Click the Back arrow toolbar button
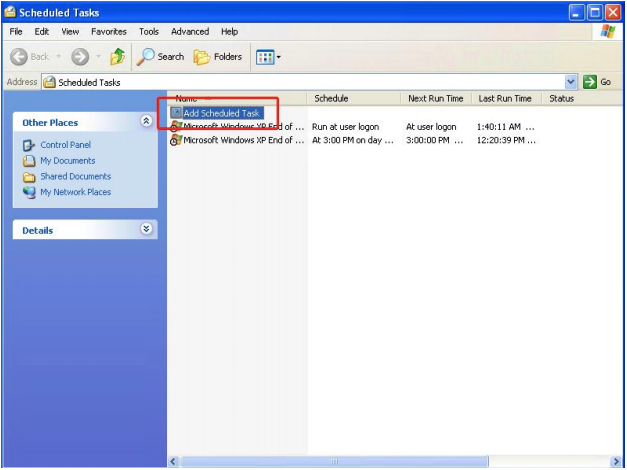The height and width of the screenshot is (470, 627). tap(30, 57)
